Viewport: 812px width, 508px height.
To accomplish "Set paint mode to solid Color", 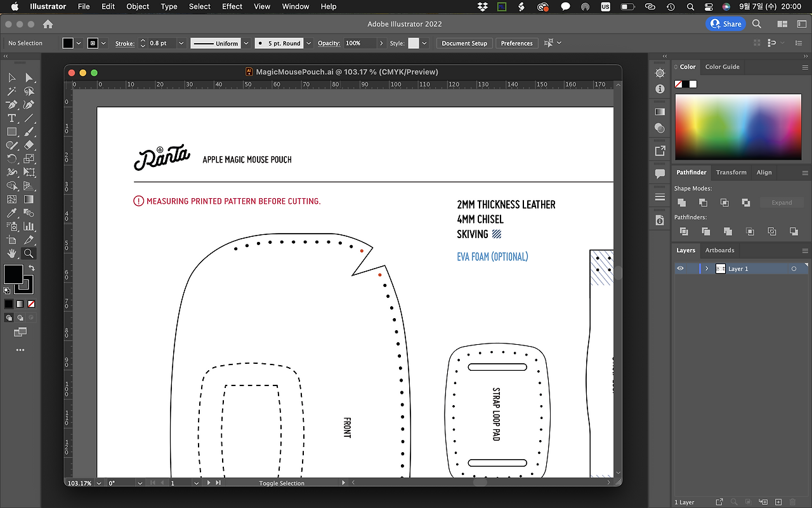I will [9, 304].
